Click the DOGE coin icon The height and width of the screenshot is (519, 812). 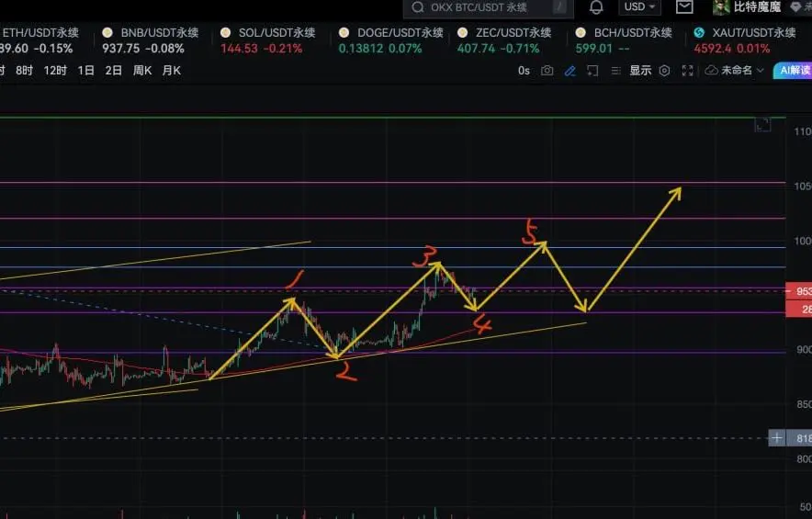point(344,33)
